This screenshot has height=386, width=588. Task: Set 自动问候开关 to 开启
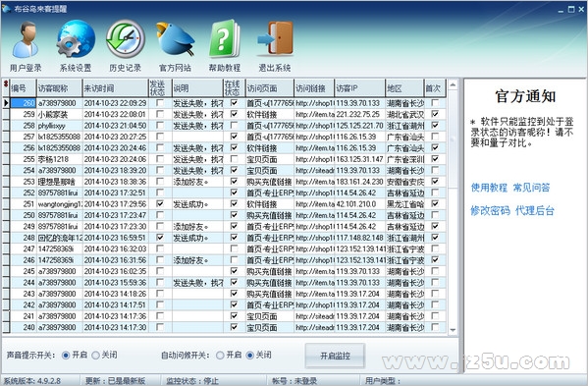click(220, 355)
